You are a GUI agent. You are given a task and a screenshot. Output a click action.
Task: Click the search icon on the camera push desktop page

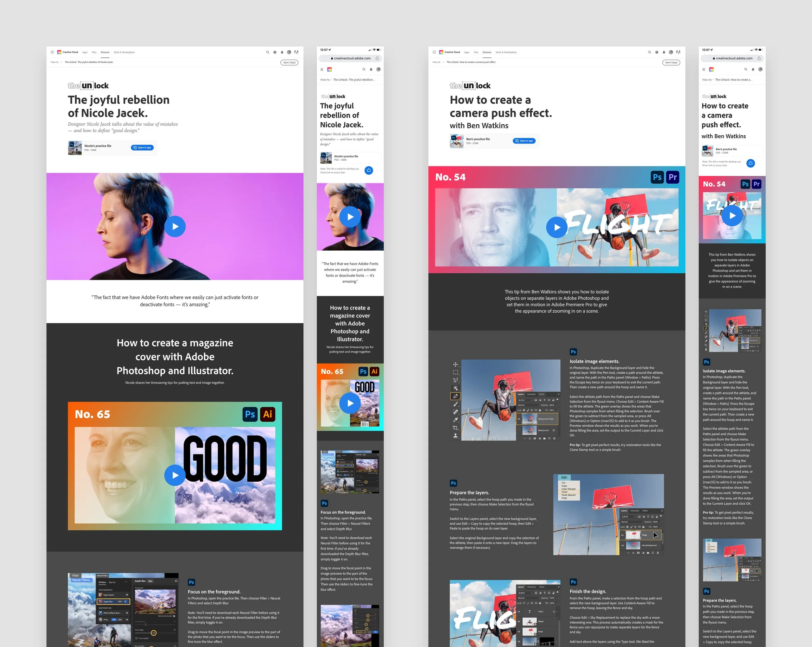pos(649,52)
